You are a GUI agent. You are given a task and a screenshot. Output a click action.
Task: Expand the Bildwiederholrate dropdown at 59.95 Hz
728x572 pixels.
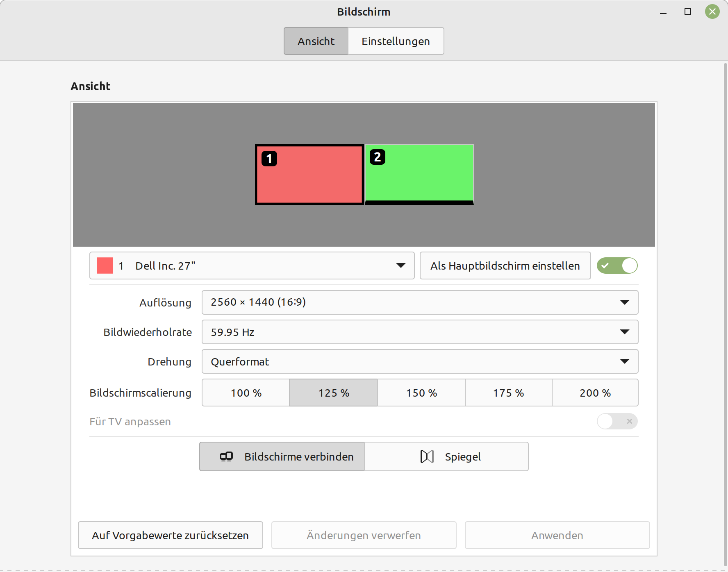(x=420, y=332)
